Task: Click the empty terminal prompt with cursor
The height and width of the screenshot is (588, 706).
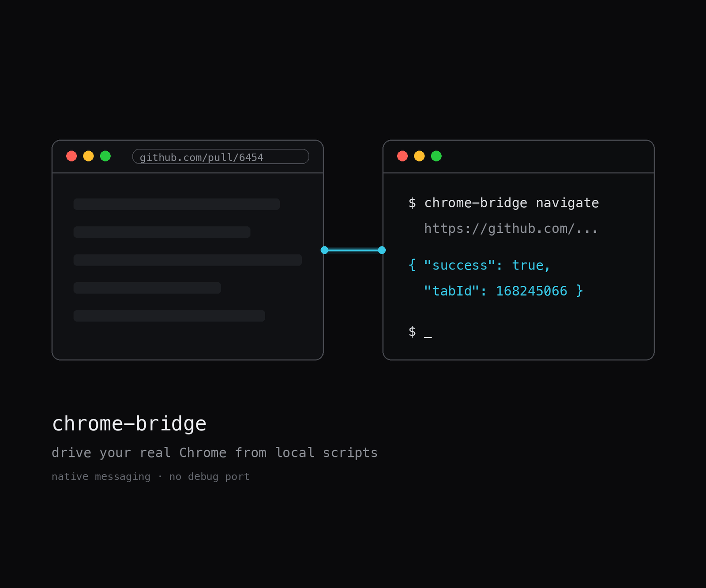Action: [420, 332]
